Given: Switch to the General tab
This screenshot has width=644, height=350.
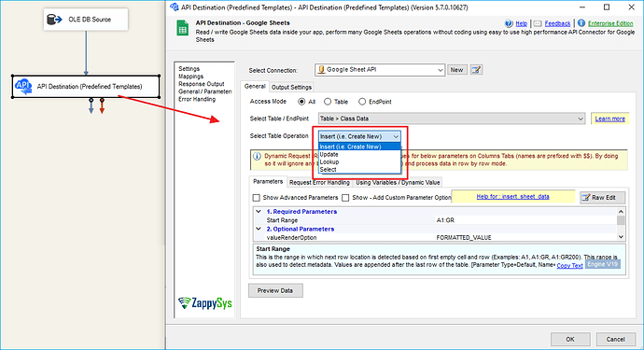Looking at the screenshot, I should tap(255, 86).
